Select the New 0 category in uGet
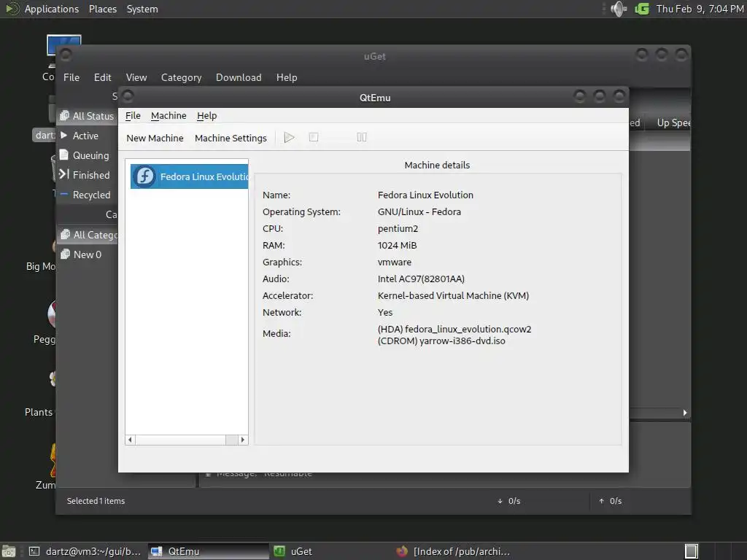Screen dimensions: 747x560 (x=88, y=254)
